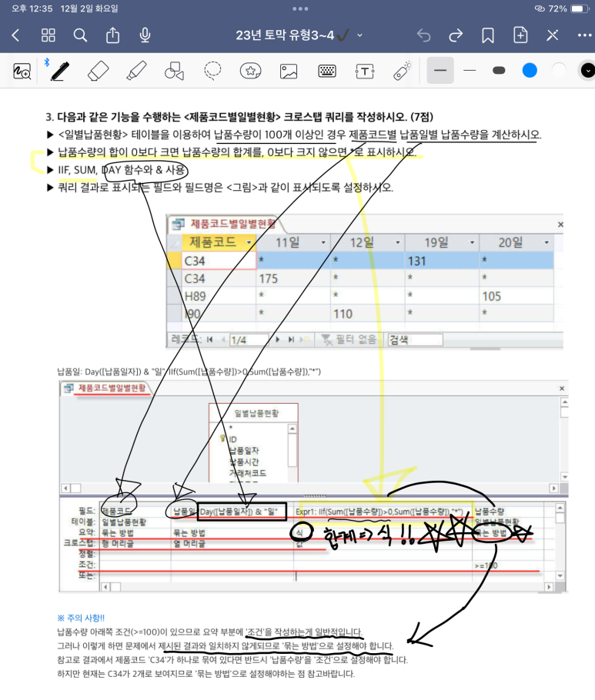Viewport: 595px width, 700px height.
Task: Select the laser pointer tool
Action: click(x=402, y=71)
